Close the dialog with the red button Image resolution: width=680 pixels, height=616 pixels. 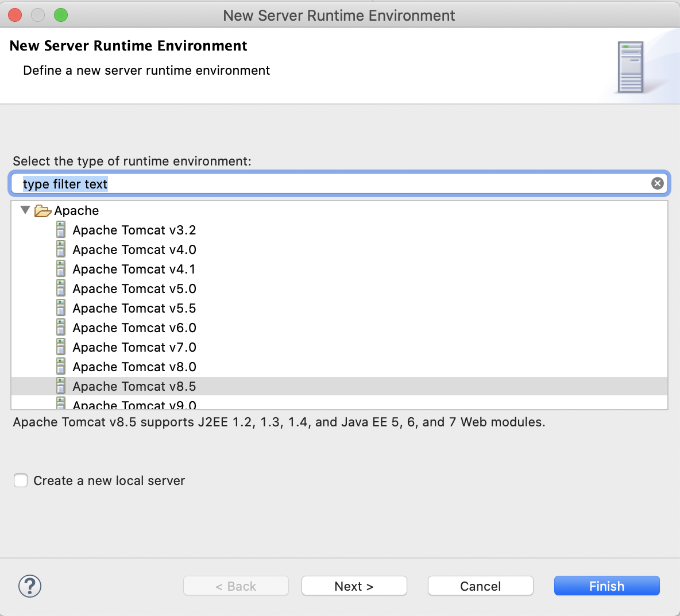(15, 15)
